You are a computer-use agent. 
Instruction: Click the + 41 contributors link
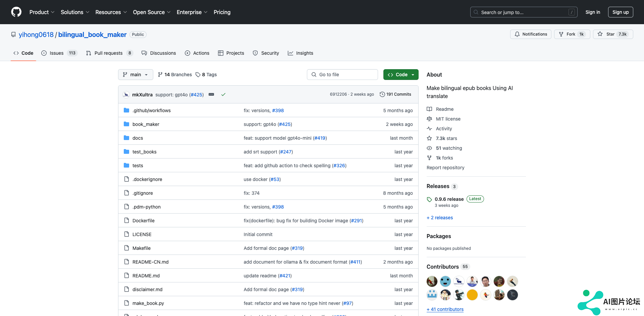[445, 309]
